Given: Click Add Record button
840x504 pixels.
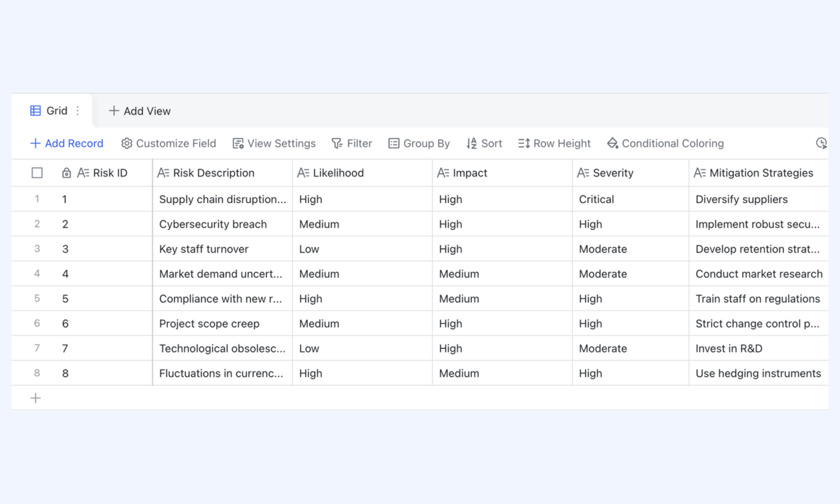Looking at the screenshot, I should (67, 144).
